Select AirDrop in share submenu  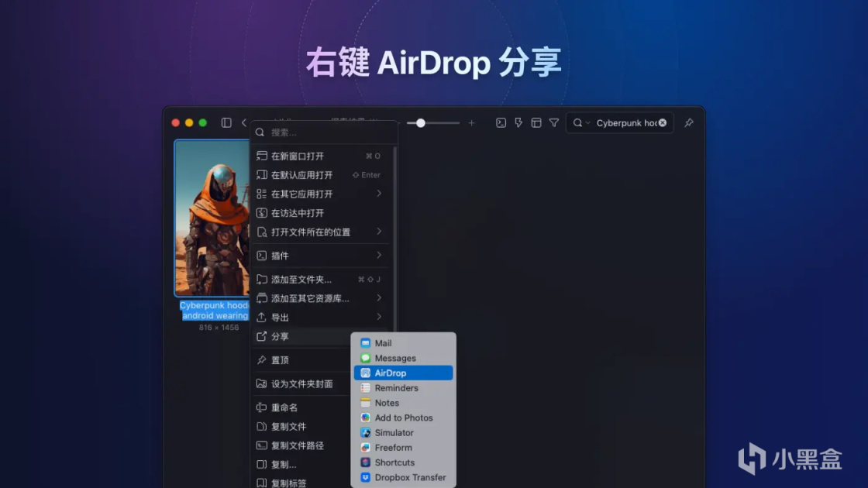(x=403, y=373)
